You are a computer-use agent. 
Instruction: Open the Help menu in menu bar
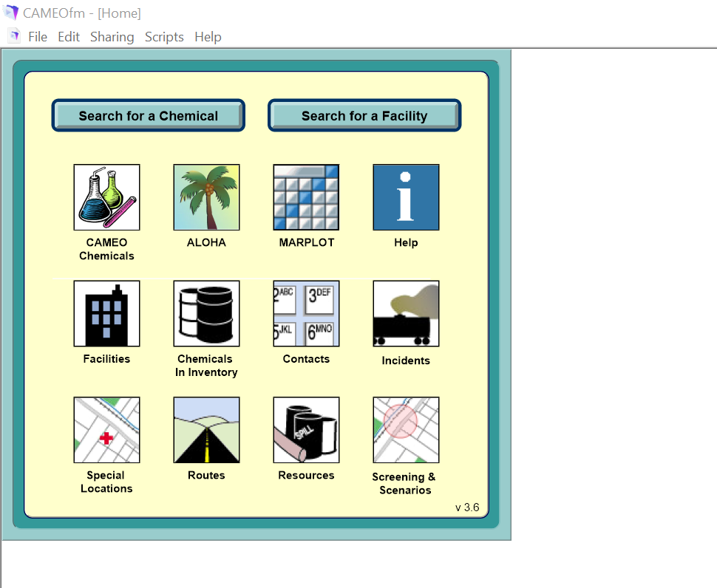(208, 36)
